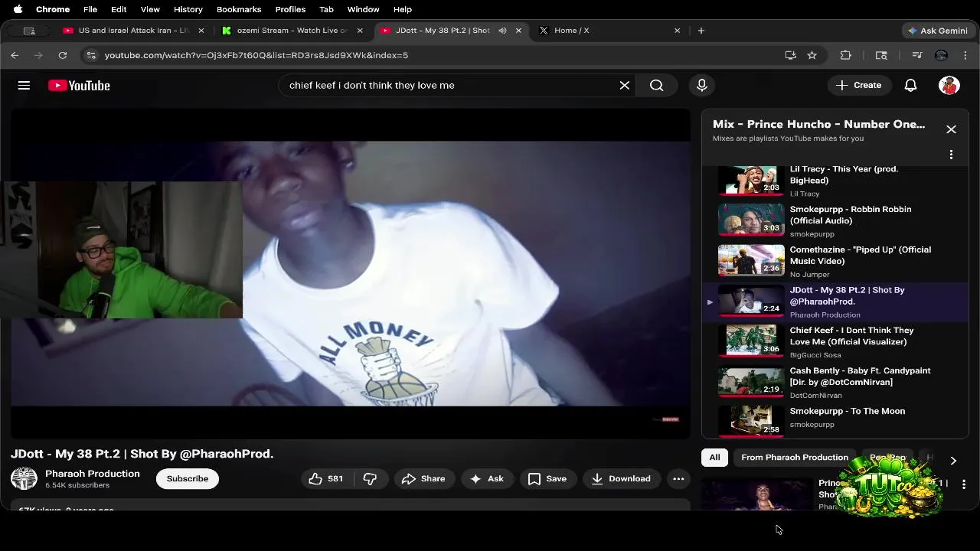Screen dimensions: 980x551
Task: Run search with magnifier button
Action: coord(657,85)
